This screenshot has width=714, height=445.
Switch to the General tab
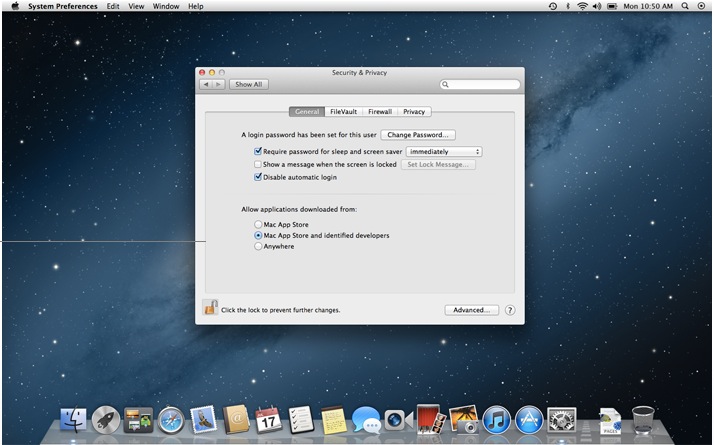[x=307, y=112]
